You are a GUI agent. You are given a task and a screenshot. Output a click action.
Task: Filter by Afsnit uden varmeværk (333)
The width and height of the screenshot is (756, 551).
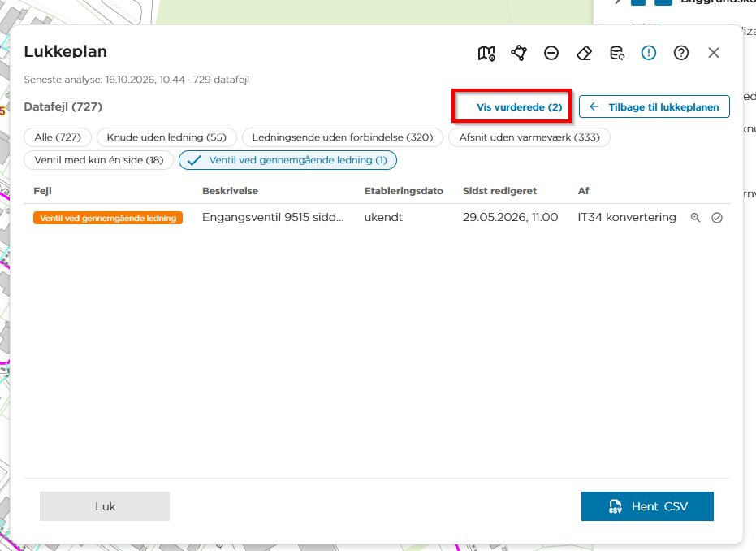point(529,137)
